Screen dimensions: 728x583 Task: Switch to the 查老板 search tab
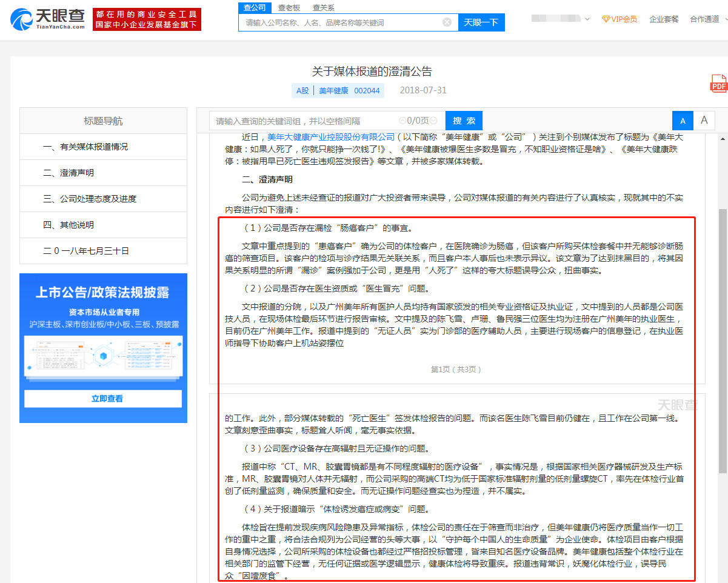(x=289, y=8)
